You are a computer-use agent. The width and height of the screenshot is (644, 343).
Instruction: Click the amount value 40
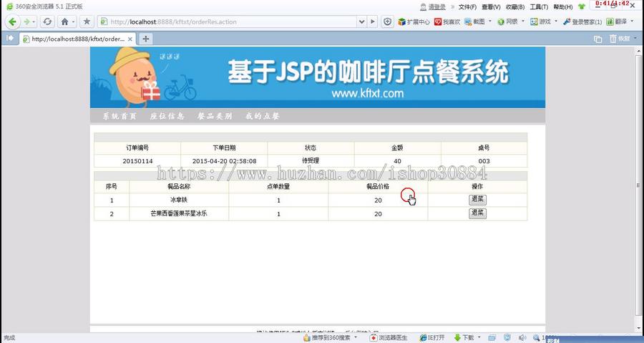397,161
